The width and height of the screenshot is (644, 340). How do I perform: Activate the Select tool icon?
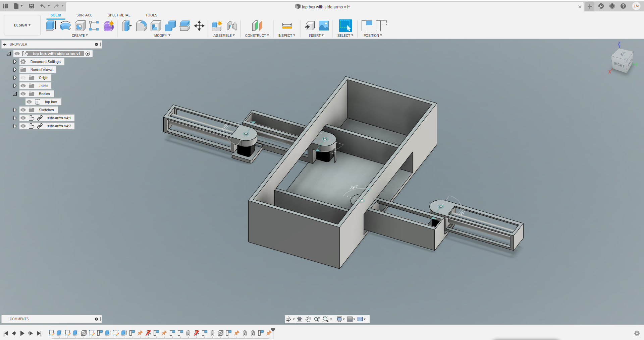[x=345, y=26]
